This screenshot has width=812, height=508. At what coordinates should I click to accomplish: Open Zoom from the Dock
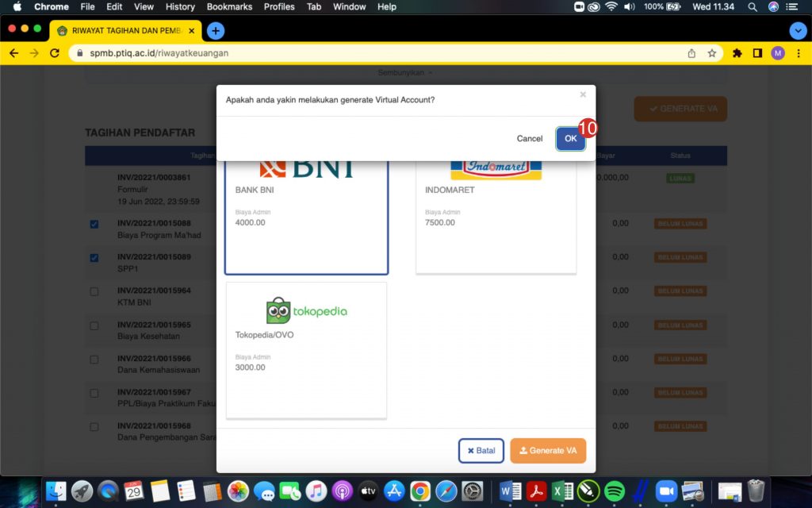coord(666,491)
